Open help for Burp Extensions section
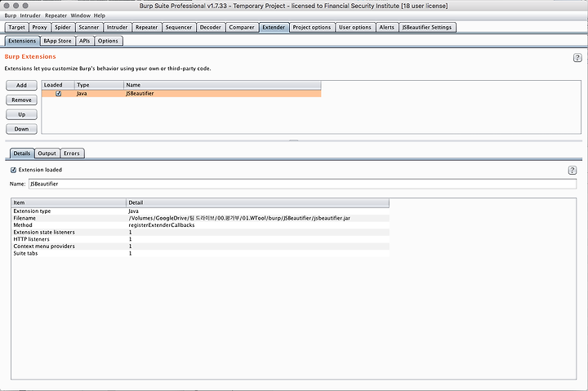Image resolution: width=588 pixels, height=391 pixels. coord(577,58)
